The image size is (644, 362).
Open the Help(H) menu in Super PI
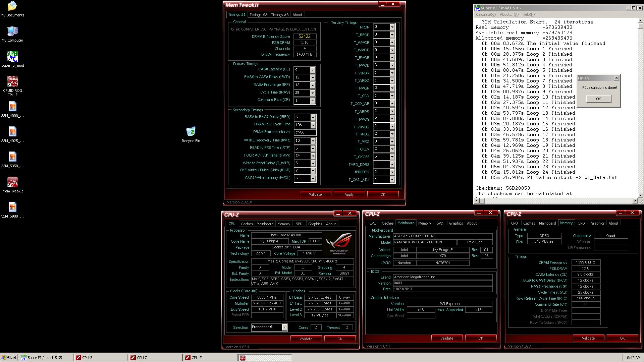pyautogui.click(x=528, y=14)
